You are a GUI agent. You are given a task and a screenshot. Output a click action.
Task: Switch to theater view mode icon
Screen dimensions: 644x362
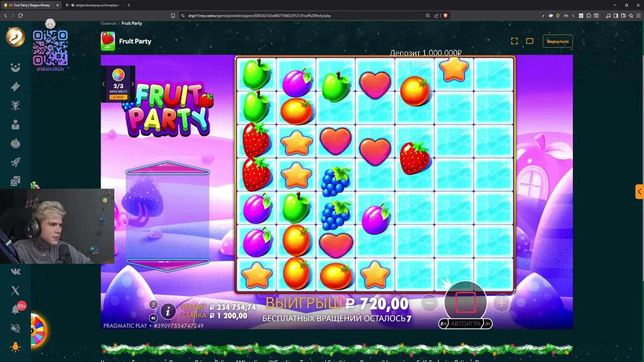[x=529, y=41]
